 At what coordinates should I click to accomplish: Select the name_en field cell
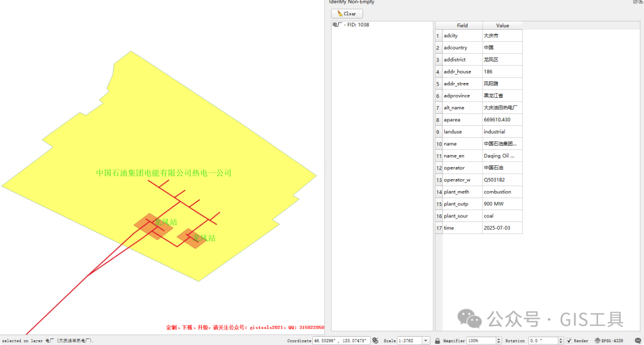pos(463,156)
